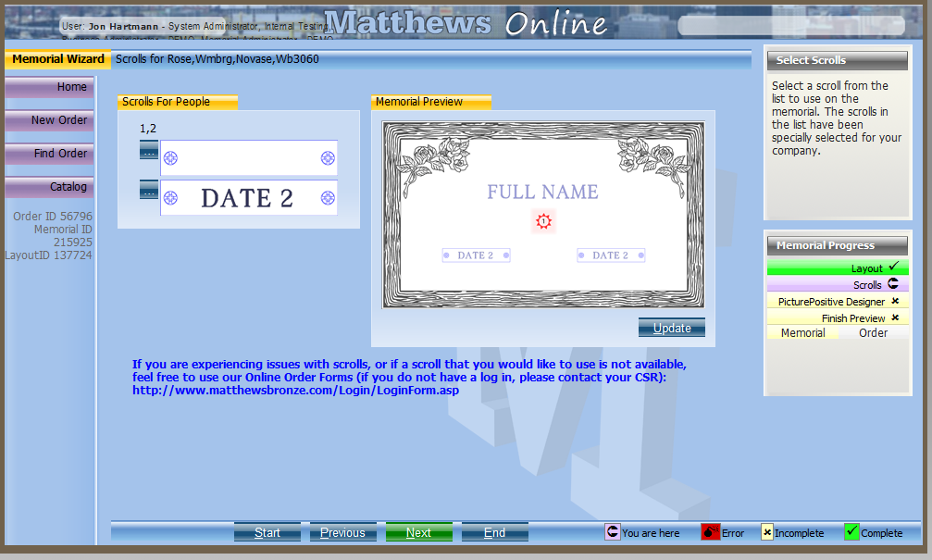Open New Order from the sidebar
The image size is (932, 560).
point(49,120)
